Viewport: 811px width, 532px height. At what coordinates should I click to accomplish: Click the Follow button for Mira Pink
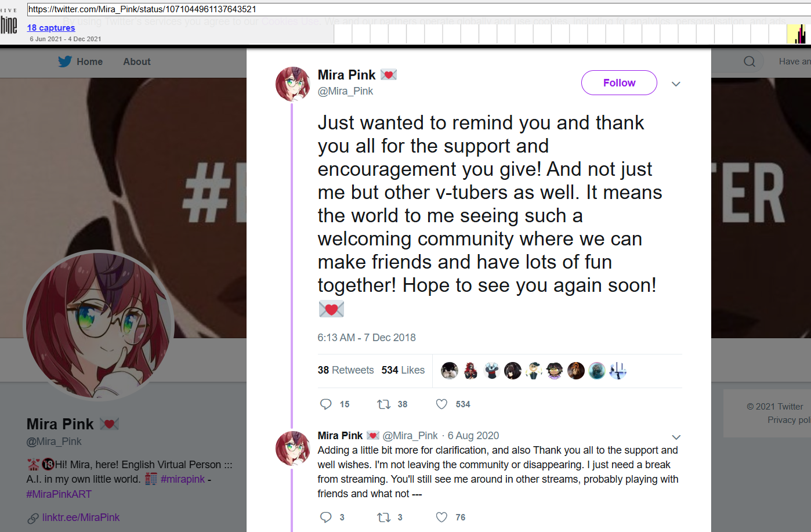619,83
